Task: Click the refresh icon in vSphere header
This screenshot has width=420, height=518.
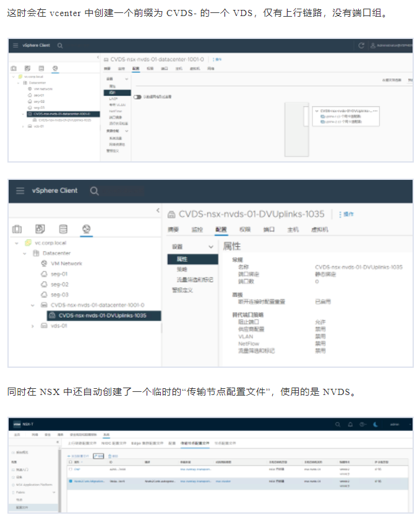Action: point(361,45)
